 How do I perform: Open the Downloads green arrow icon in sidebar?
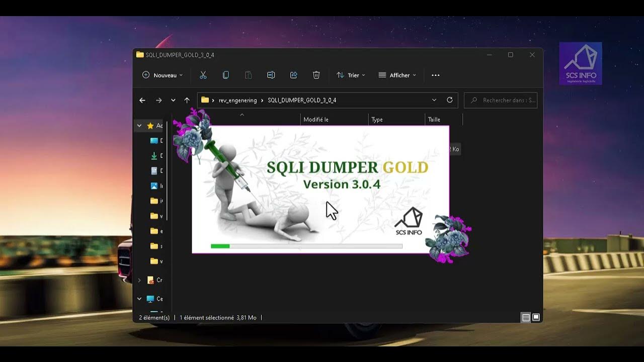tap(154, 156)
